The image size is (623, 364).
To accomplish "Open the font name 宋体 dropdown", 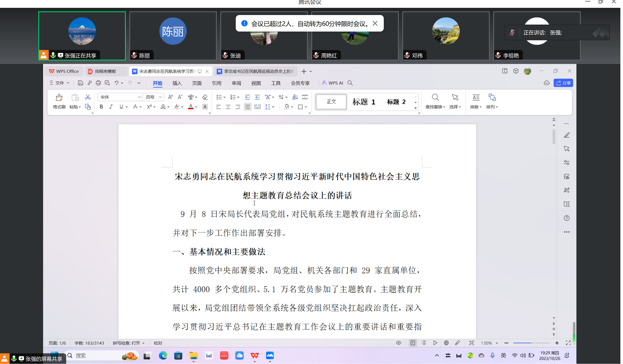I will coord(139,97).
